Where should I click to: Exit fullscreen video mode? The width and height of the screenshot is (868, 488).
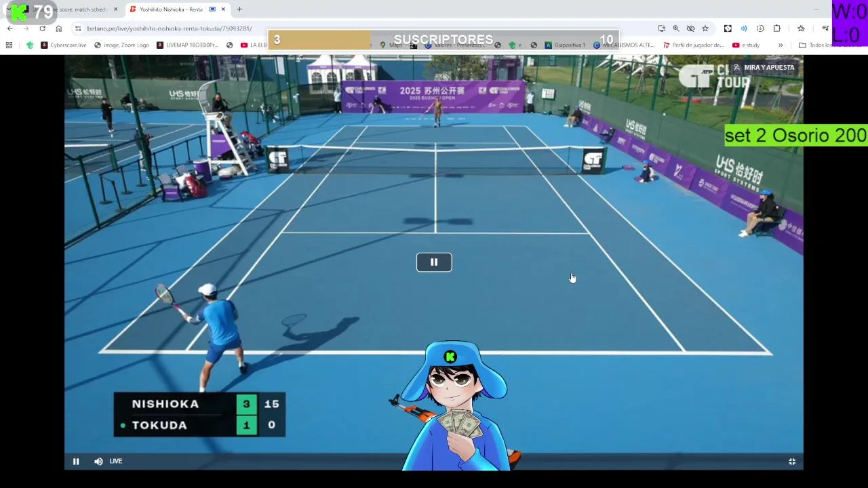click(x=791, y=462)
